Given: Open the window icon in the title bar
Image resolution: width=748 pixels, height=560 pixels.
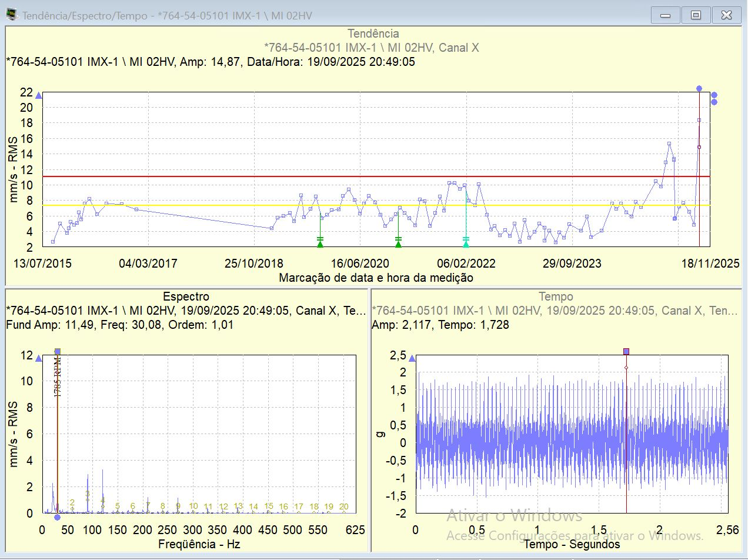Looking at the screenshot, I should 11,15.
